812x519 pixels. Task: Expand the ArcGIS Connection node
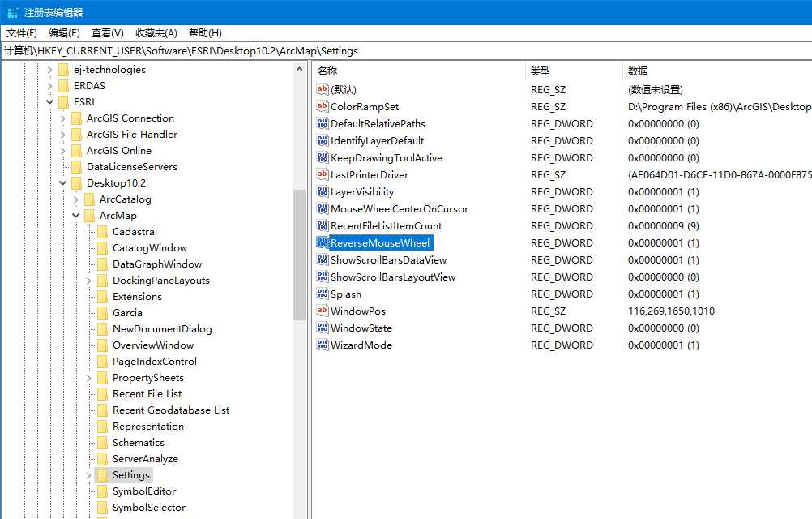point(62,118)
